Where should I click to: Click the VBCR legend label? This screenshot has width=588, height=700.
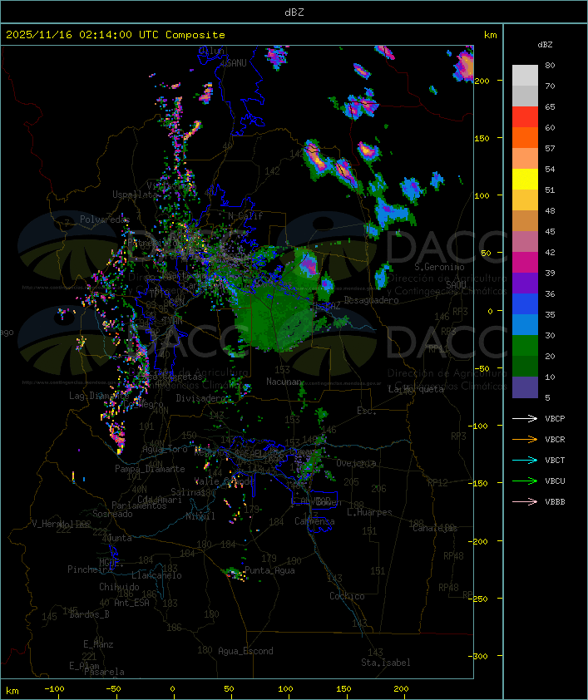click(x=555, y=440)
